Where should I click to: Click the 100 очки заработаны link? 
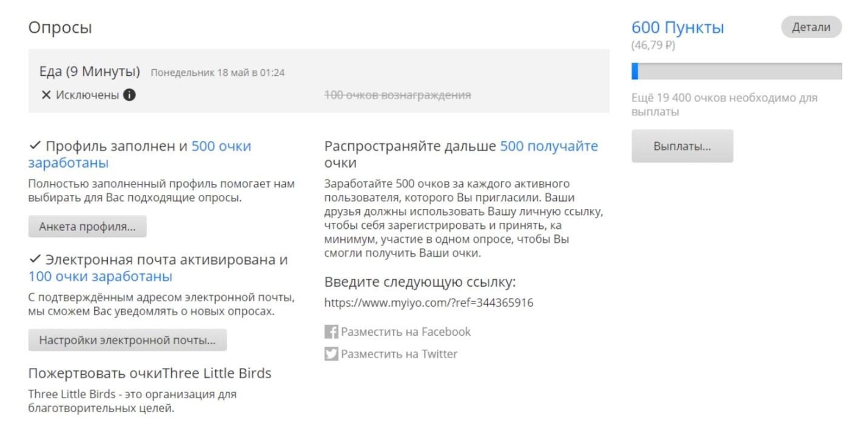coord(100,277)
